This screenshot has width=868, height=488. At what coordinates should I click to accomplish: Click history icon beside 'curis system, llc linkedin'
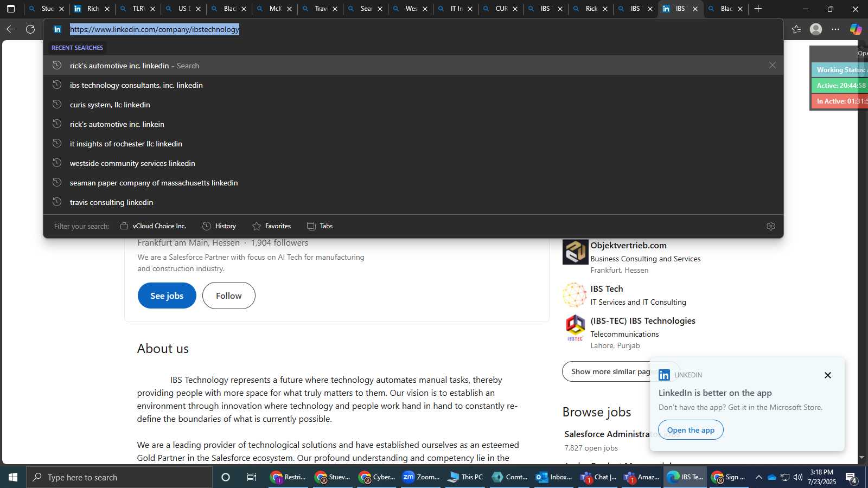(x=57, y=104)
